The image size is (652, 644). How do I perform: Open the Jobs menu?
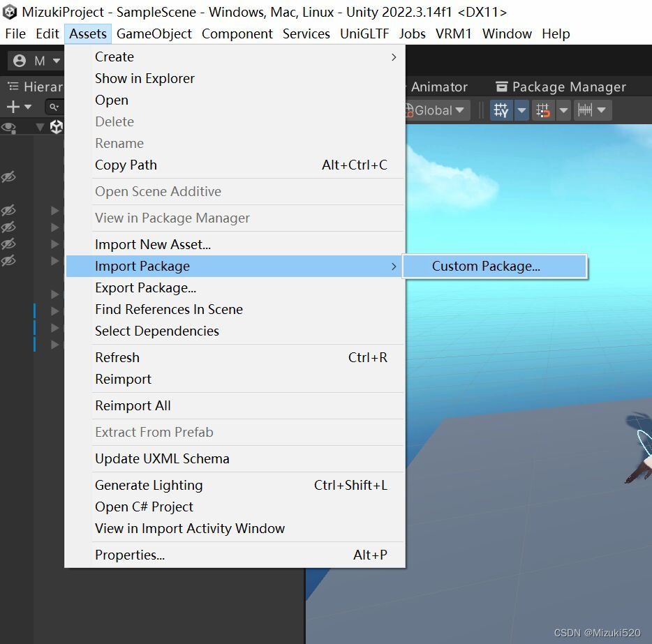pyautogui.click(x=412, y=33)
